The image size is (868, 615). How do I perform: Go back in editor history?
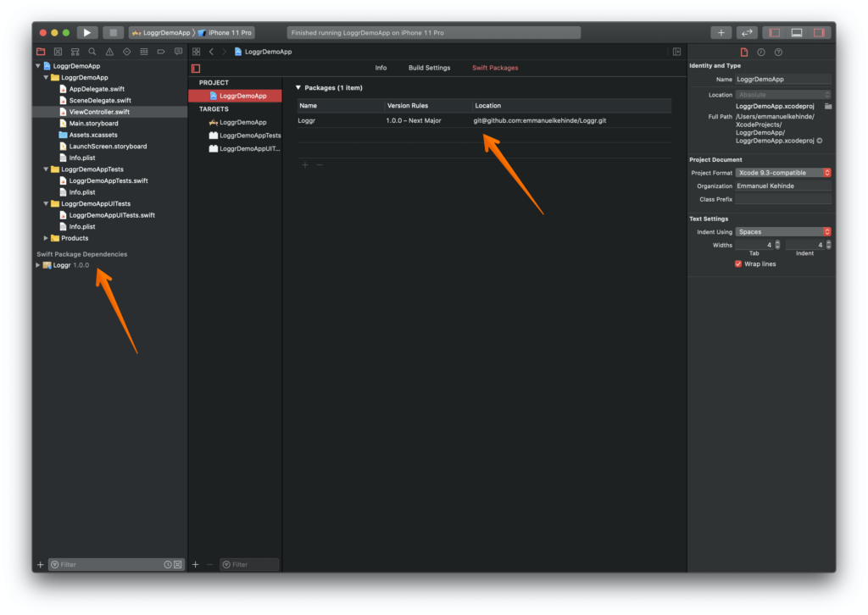tap(211, 52)
